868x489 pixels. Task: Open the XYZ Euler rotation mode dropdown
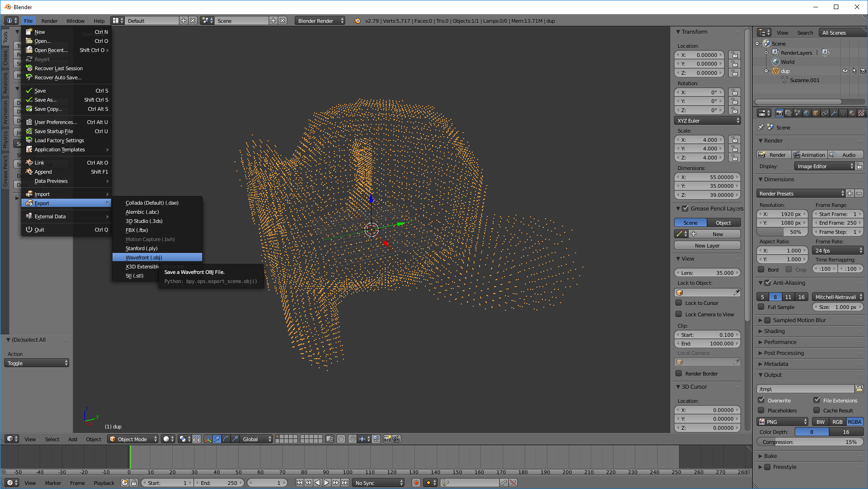[x=708, y=121]
